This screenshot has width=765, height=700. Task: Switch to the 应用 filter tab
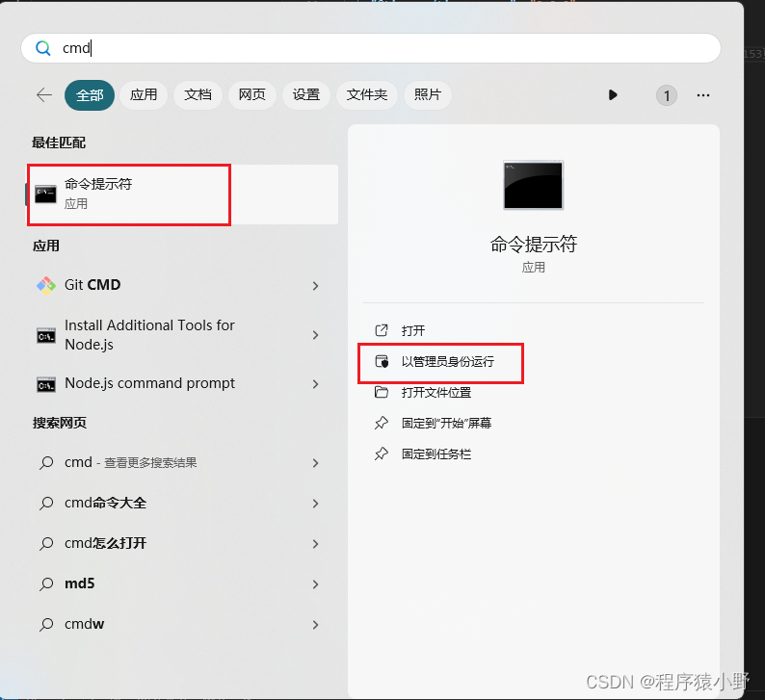pos(144,94)
